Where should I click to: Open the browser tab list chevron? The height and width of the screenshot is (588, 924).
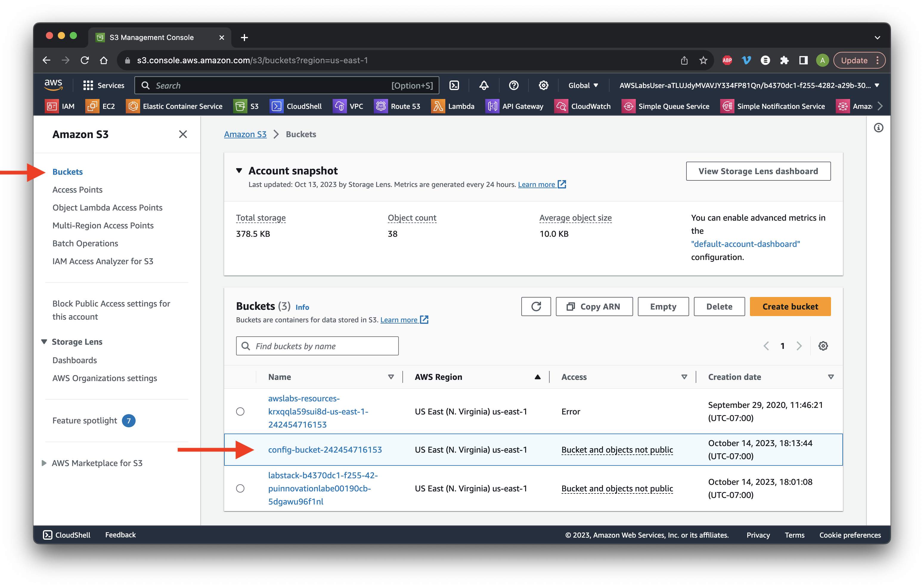pos(877,37)
